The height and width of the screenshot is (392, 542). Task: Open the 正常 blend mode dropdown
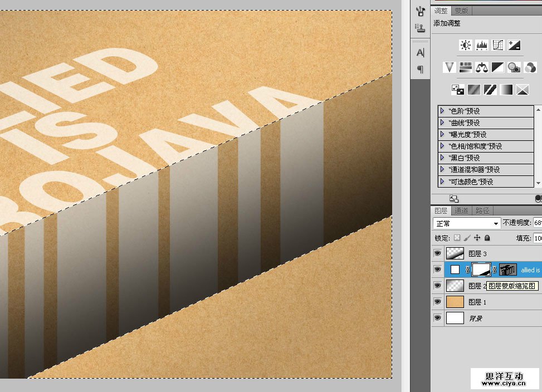467,223
